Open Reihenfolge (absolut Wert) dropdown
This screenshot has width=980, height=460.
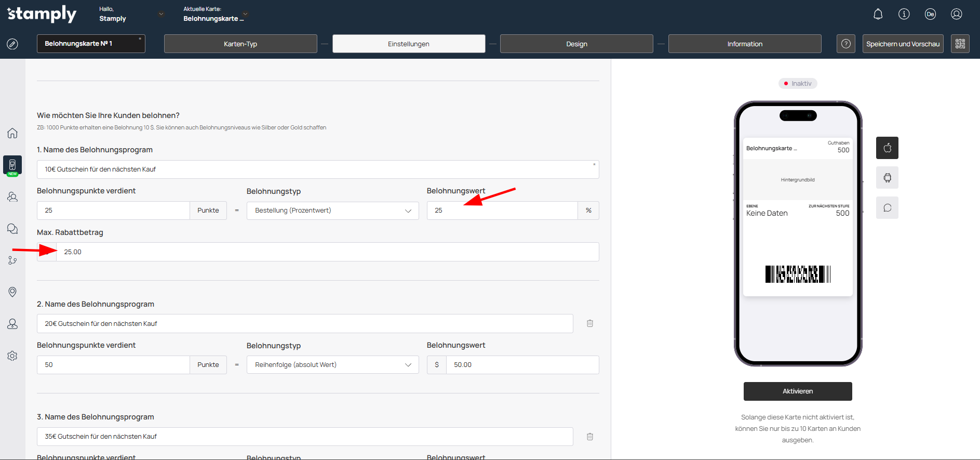pos(332,365)
